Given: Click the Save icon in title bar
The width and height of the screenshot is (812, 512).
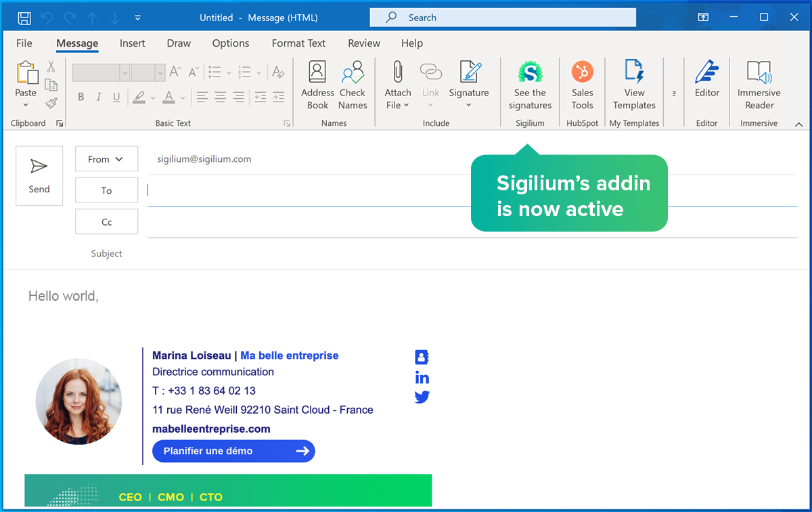Looking at the screenshot, I should click(x=24, y=18).
